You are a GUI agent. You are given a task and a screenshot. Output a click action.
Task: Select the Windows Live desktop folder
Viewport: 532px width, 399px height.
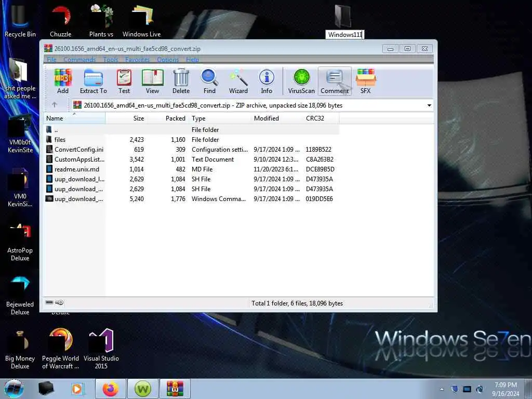pos(141,20)
